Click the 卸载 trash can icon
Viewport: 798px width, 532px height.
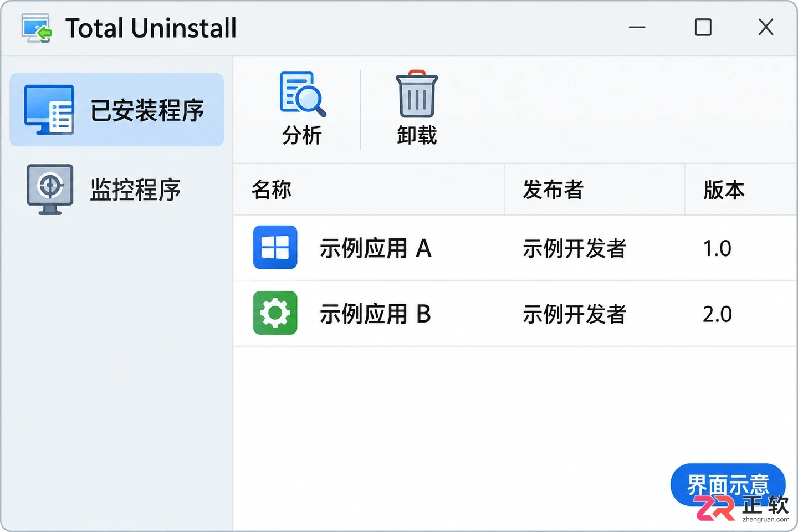(417, 94)
